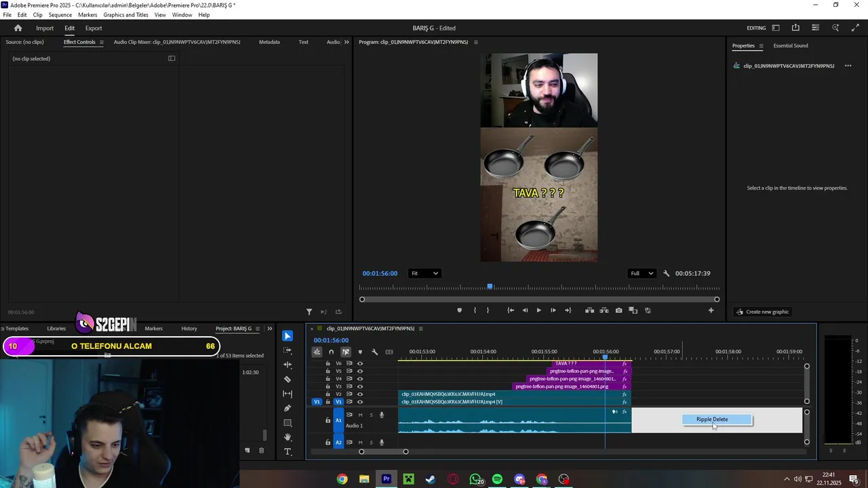Select the Hand tool
Image resolution: width=868 pixels, height=488 pixels.
tap(288, 437)
